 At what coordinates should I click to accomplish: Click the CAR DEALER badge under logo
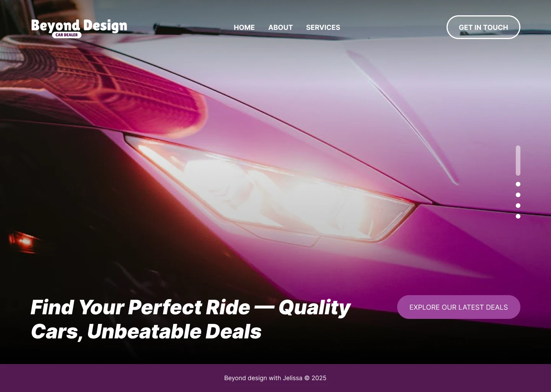click(x=67, y=35)
